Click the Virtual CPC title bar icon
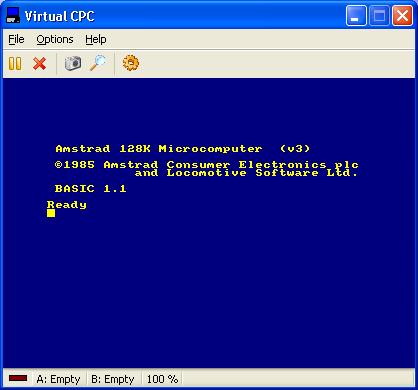 coord(13,16)
